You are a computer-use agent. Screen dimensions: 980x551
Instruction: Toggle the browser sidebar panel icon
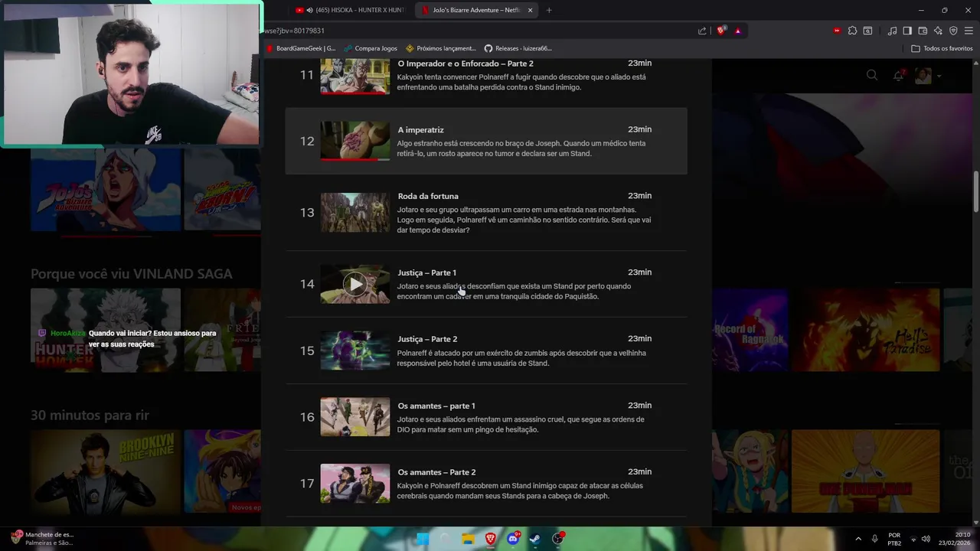907,31
